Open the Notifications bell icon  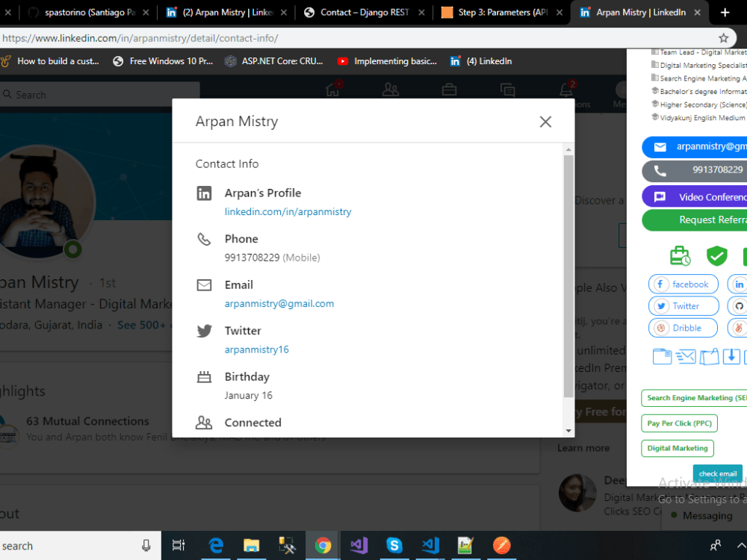point(566,88)
